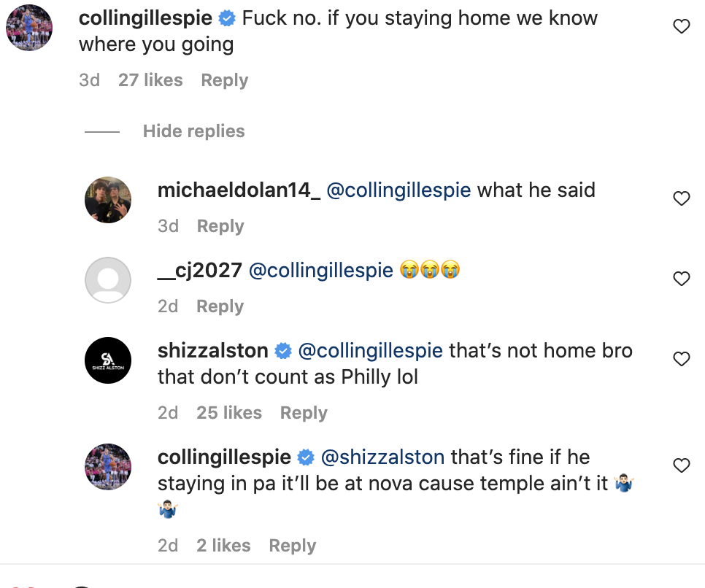
Task: Like michaeldolan14_'s reply with heart icon
Action: [x=680, y=198]
